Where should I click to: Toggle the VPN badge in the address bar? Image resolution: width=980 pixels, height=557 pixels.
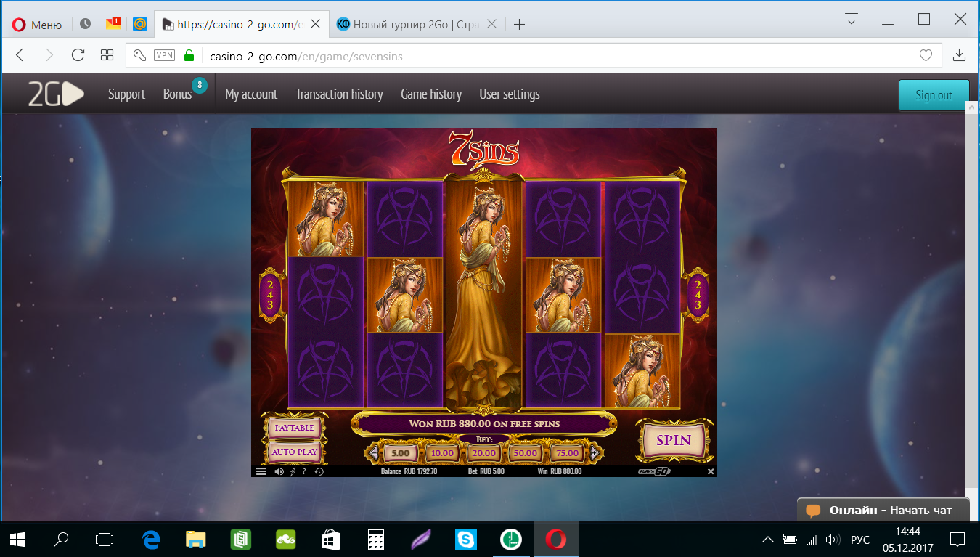164,55
